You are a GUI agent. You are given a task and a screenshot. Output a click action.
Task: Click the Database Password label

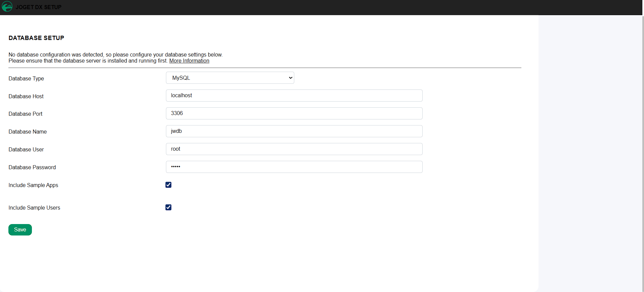coord(32,168)
